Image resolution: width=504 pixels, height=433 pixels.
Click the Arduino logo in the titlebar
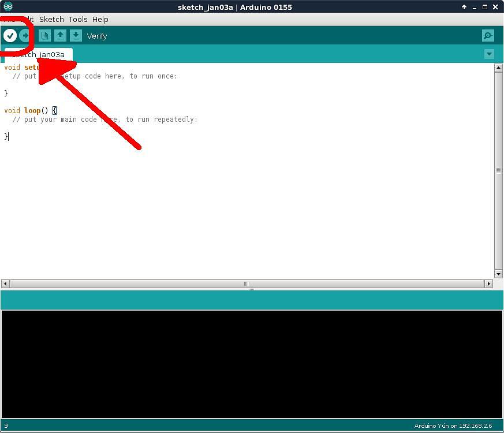click(x=7, y=7)
